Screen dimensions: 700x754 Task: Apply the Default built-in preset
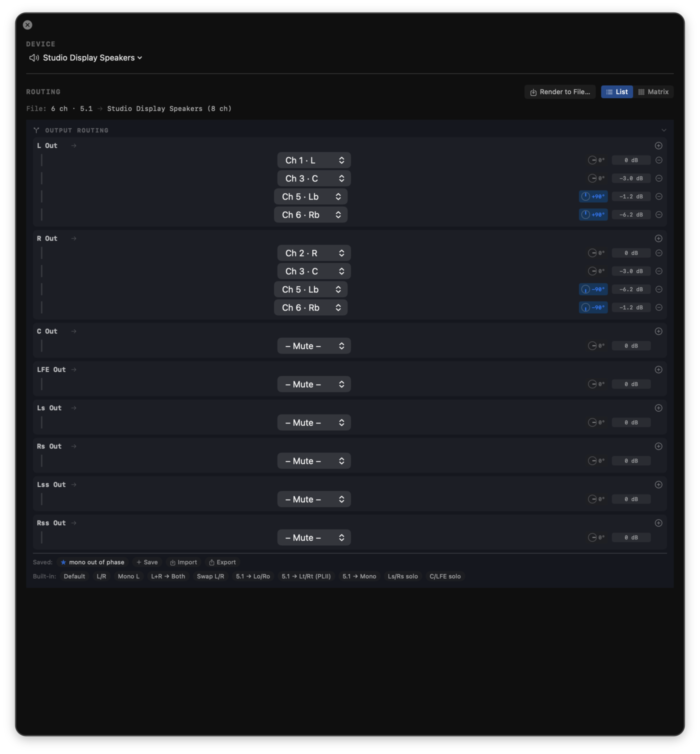(74, 576)
